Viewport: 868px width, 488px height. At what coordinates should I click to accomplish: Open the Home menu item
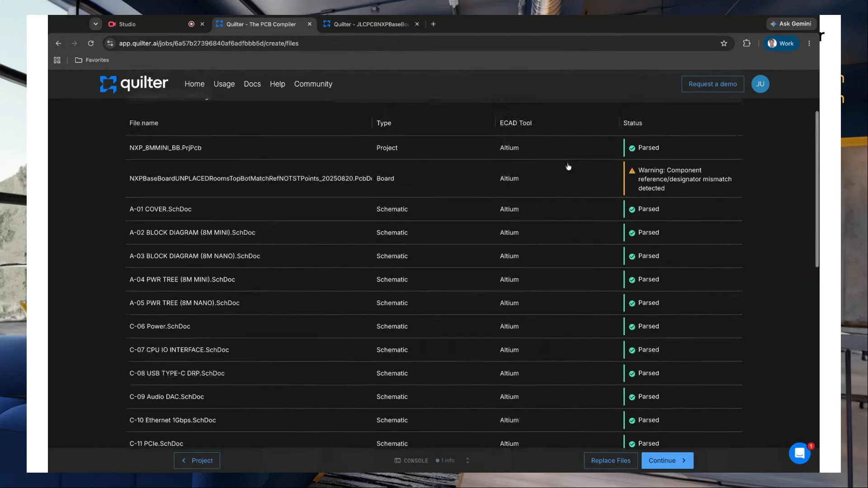click(194, 84)
